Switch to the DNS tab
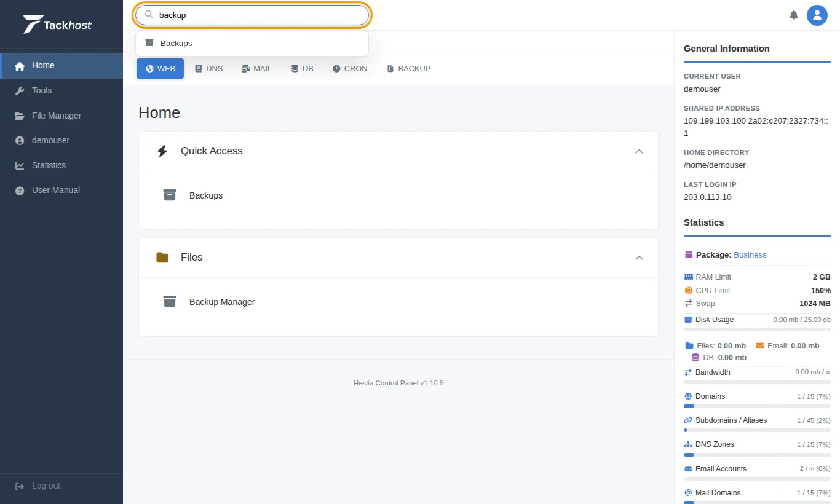 [208, 69]
